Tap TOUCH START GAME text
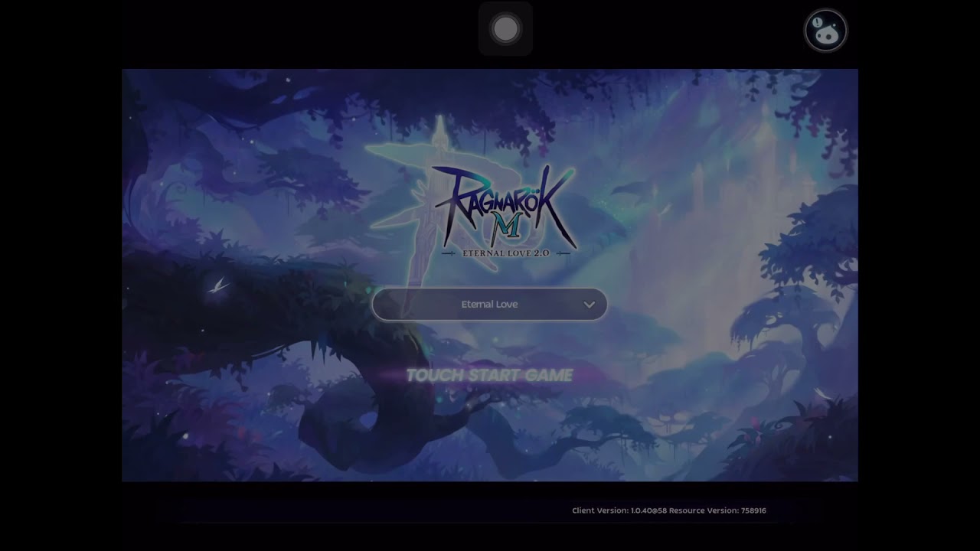The width and height of the screenshot is (980, 551). pyautogui.click(x=489, y=375)
